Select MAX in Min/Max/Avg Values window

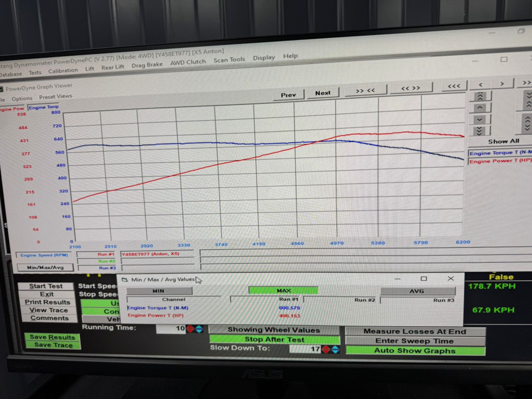(x=284, y=290)
